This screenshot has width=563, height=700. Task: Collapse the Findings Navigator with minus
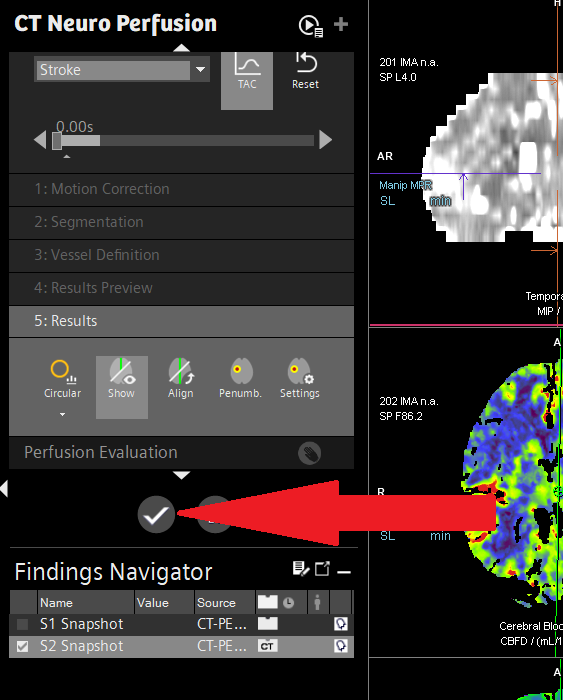(x=344, y=572)
